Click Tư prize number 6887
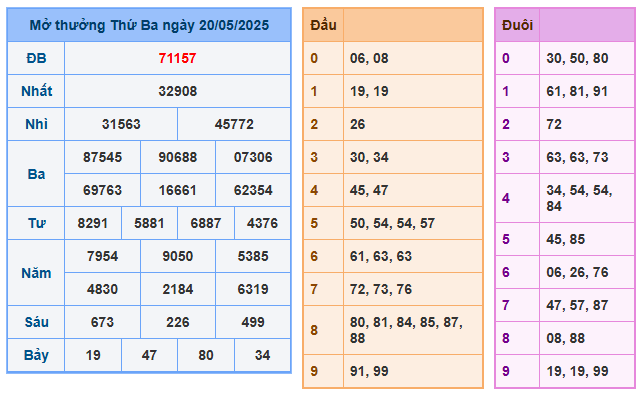The height and width of the screenshot is (395, 642). [x=206, y=223]
